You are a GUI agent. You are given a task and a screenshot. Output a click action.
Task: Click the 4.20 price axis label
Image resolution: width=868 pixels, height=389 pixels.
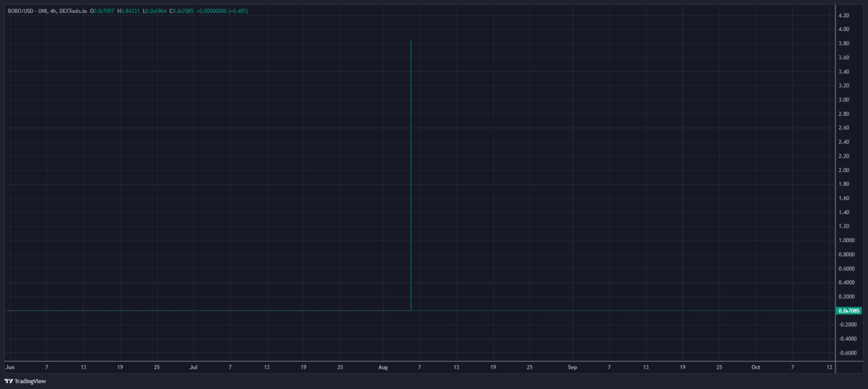point(843,15)
